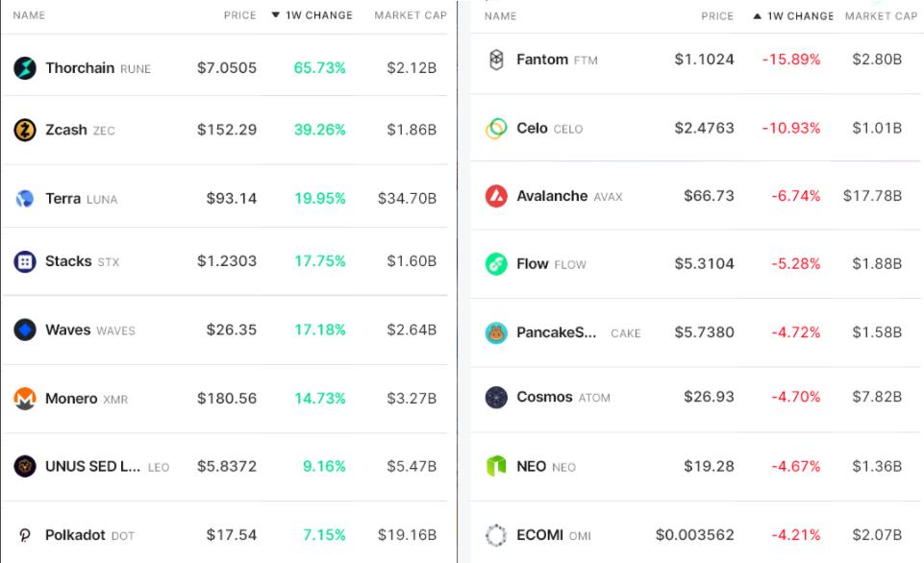The width and height of the screenshot is (924, 563).
Task: Select the Flow FLOW table row price
Action: coord(706,264)
